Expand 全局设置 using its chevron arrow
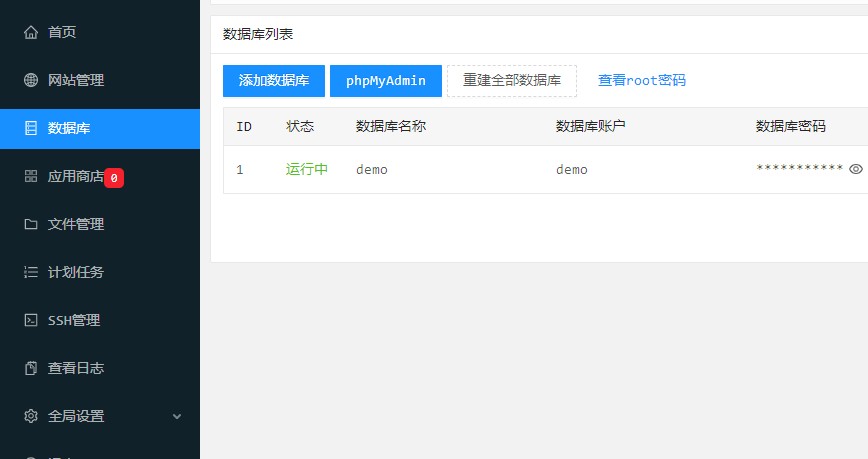Screen dimensions: 868x459 177,416
